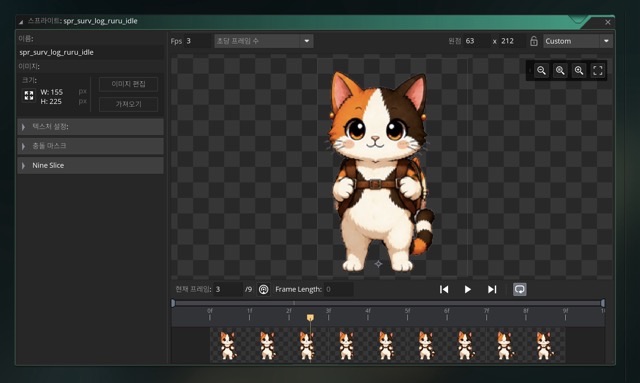Select the third frame thumbnail at 2f
Screen dimensions: 640x383
[x=309, y=345]
